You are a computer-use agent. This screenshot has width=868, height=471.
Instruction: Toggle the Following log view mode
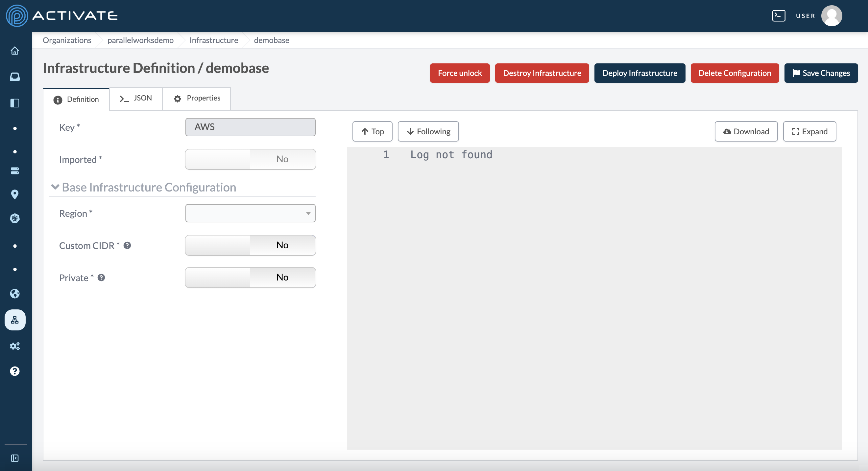[428, 131]
